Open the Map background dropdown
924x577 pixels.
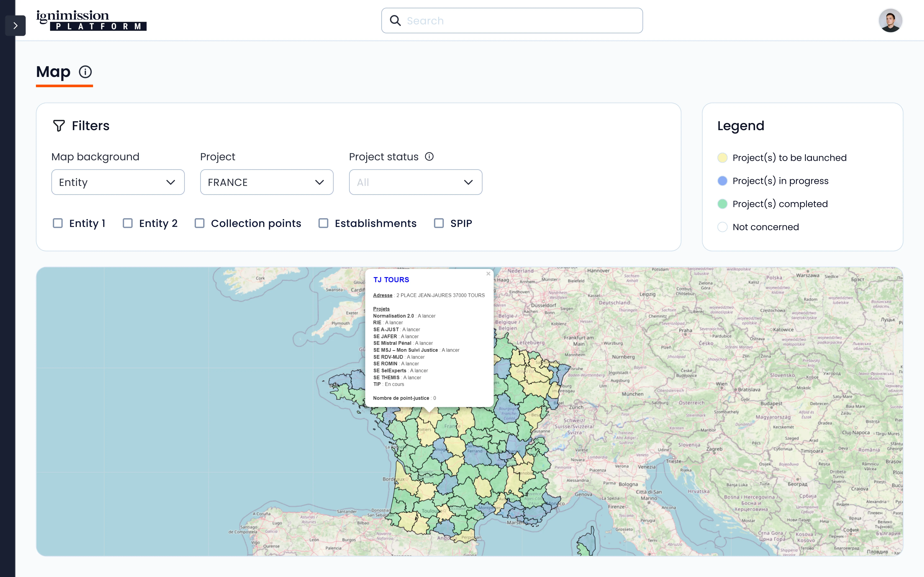(118, 182)
